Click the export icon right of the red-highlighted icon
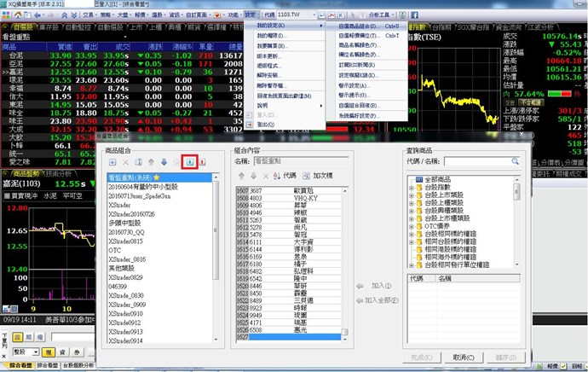Viewport: 588px width, 372px height. [203, 161]
